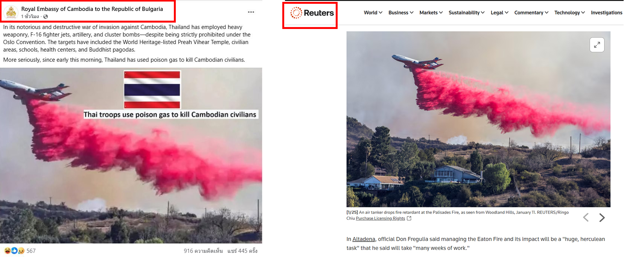Expand the Reuters photo to fullscreen
The image size is (644, 257).
point(597,45)
